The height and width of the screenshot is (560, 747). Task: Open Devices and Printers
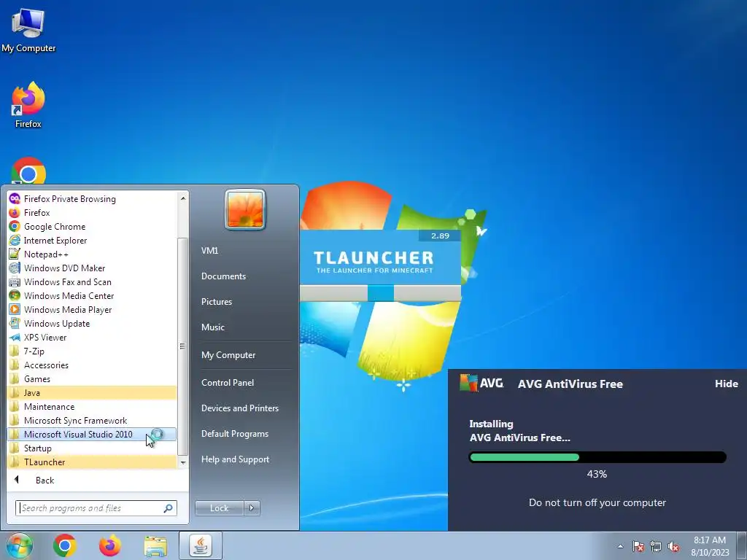pos(239,408)
